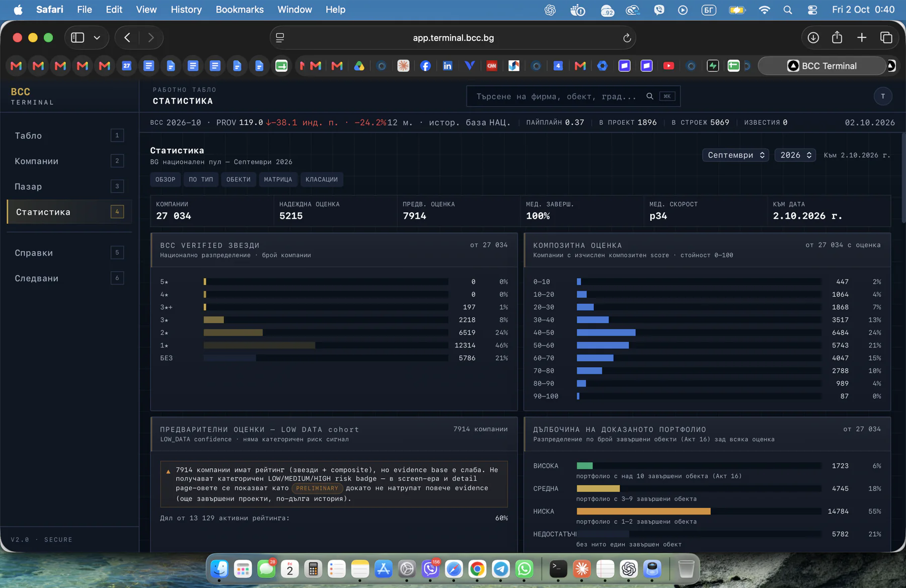This screenshot has width=906, height=588.
Task: Show the tab overview icon
Action: 886,38
